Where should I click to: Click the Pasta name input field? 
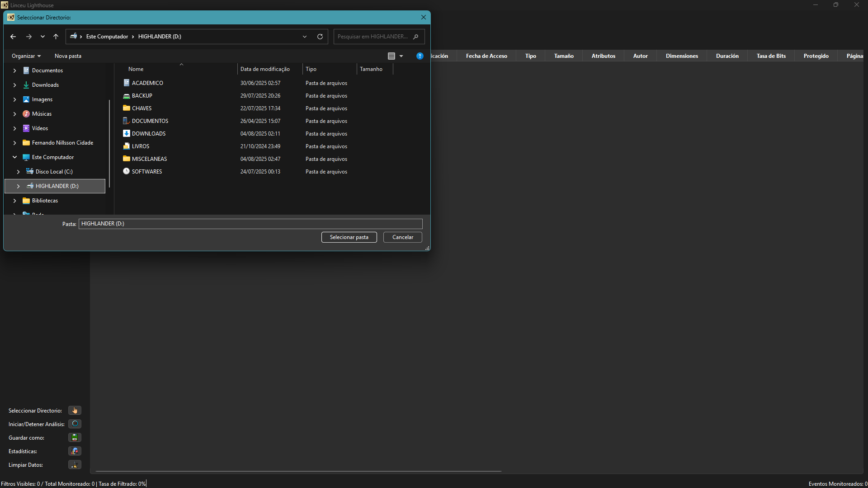tap(250, 224)
